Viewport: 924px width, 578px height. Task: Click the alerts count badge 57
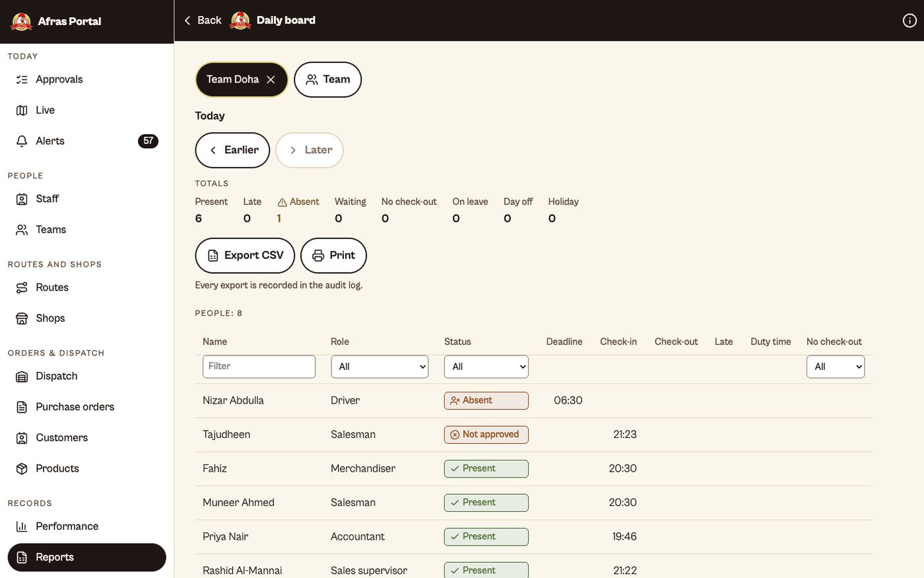click(x=148, y=141)
